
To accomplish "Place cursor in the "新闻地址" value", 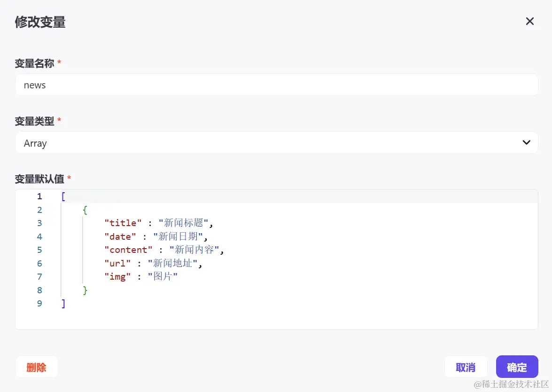I will [173, 264].
